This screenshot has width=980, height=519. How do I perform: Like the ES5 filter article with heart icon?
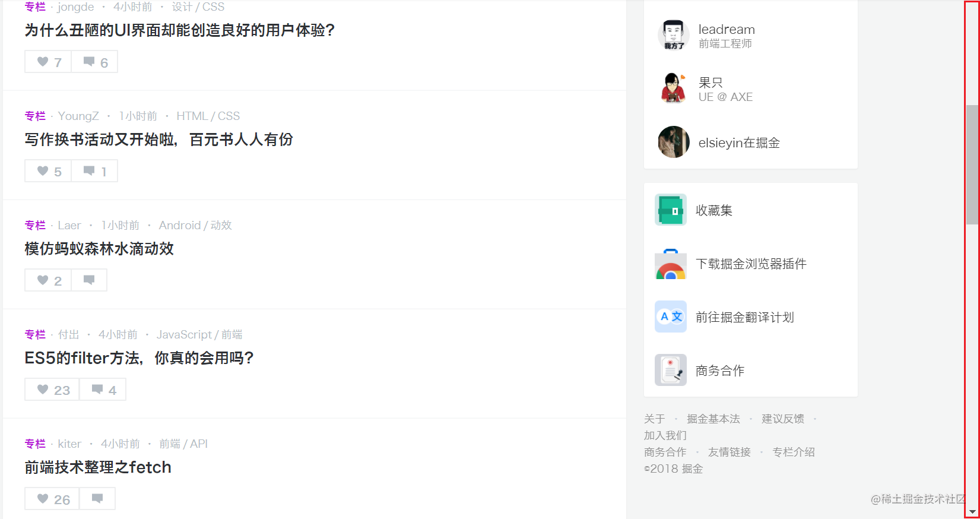pos(52,390)
